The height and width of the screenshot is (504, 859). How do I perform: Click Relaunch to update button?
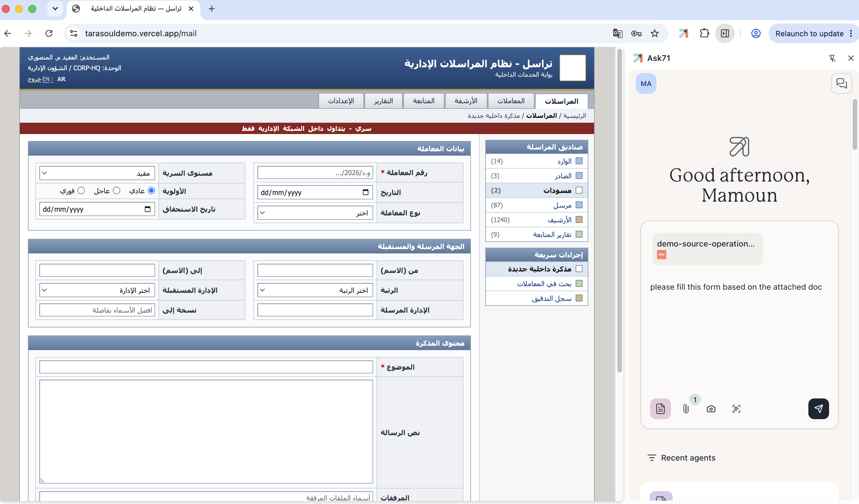click(x=809, y=33)
